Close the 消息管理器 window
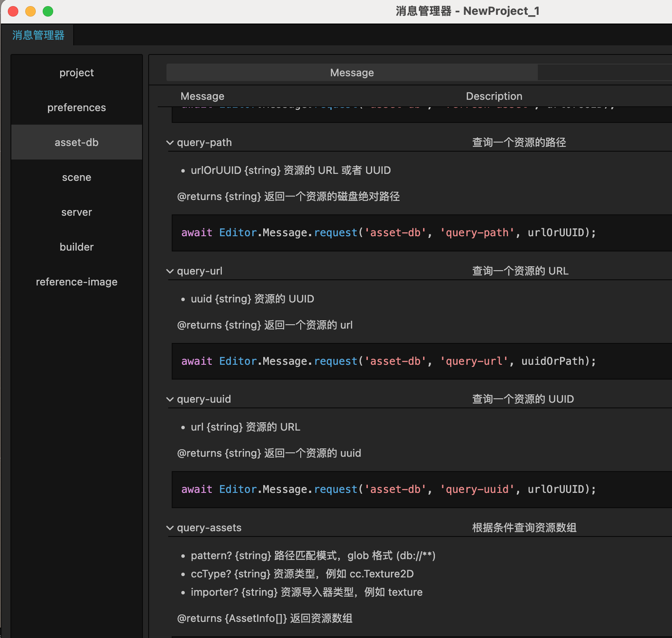Screen dimensions: 672x638 click(x=13, y=11)
